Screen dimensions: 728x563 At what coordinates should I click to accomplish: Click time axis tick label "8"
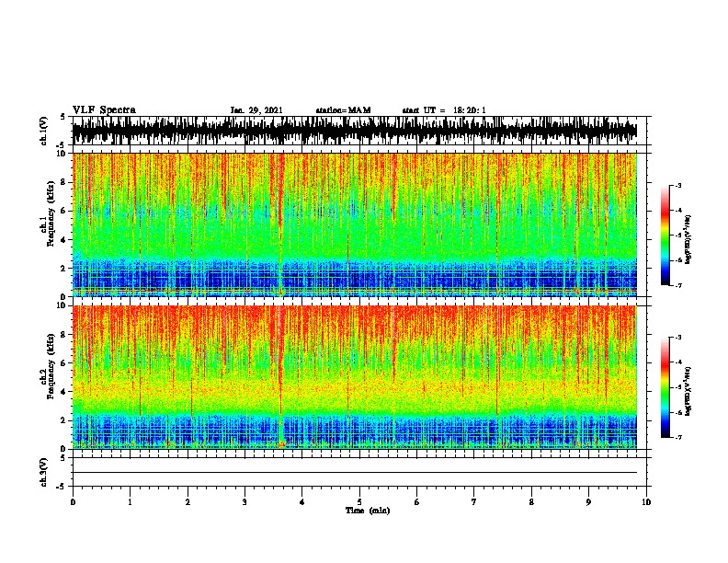[x=531, y=502]
